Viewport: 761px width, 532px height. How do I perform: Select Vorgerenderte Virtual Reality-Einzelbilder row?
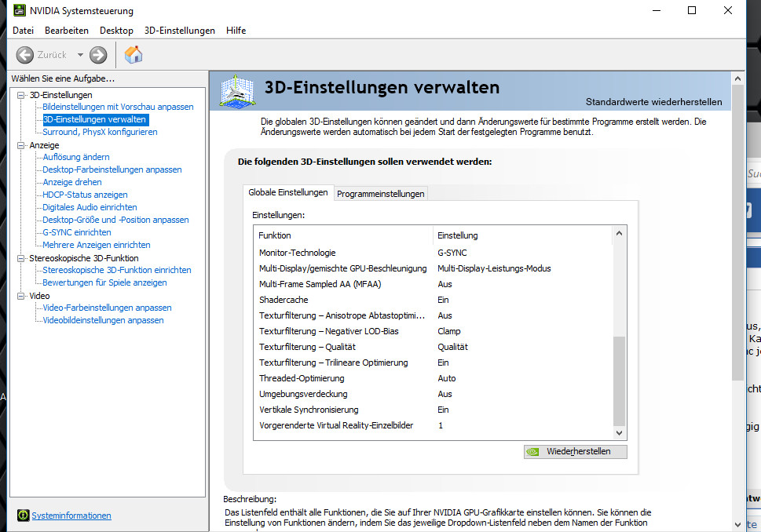coord(434,425)
